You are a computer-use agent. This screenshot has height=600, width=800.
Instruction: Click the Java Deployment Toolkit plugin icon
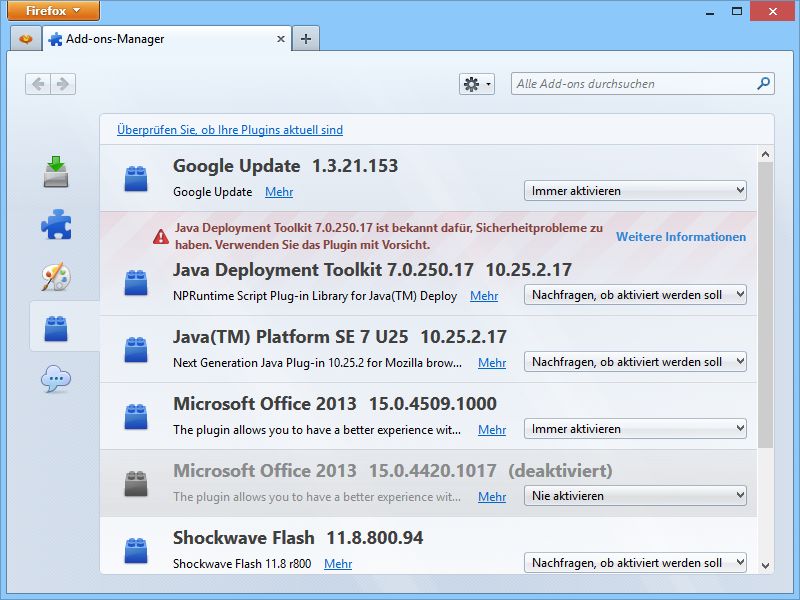[136, 282]
